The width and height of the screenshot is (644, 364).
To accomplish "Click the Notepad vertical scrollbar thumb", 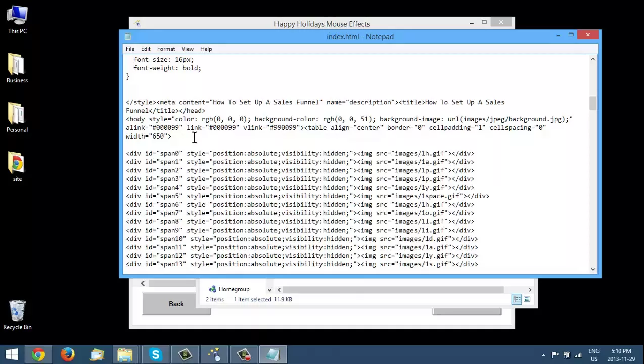I will [x=593, y=103].
